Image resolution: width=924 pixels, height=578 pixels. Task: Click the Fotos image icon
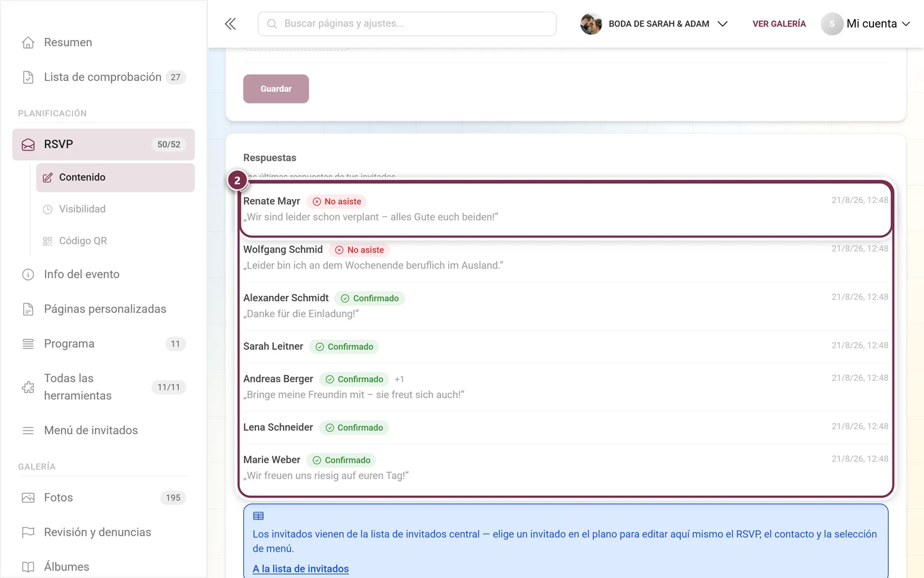28,498
